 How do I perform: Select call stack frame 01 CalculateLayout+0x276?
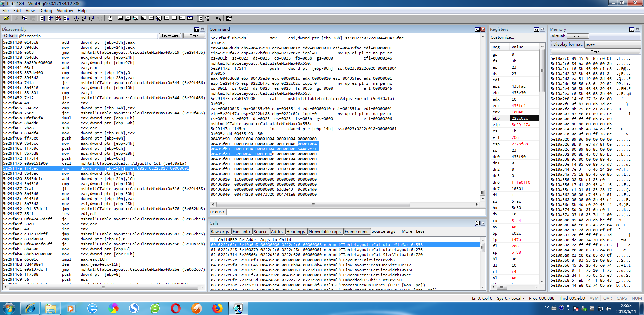click(x=345, y=250)
